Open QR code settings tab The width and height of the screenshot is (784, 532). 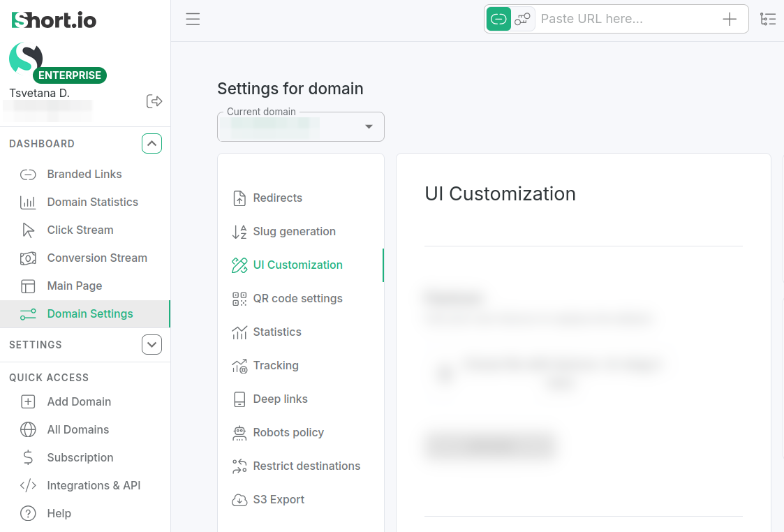point(297,299)
